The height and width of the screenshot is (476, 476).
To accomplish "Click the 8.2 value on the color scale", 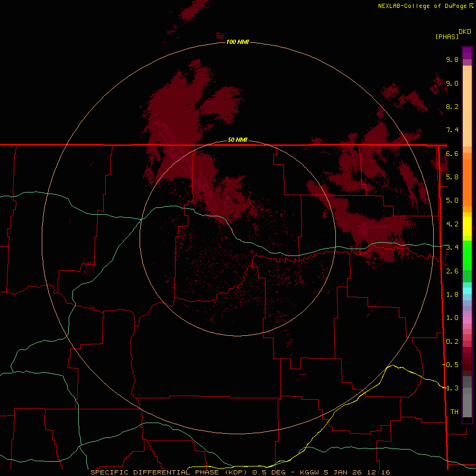I will [452, 106].
